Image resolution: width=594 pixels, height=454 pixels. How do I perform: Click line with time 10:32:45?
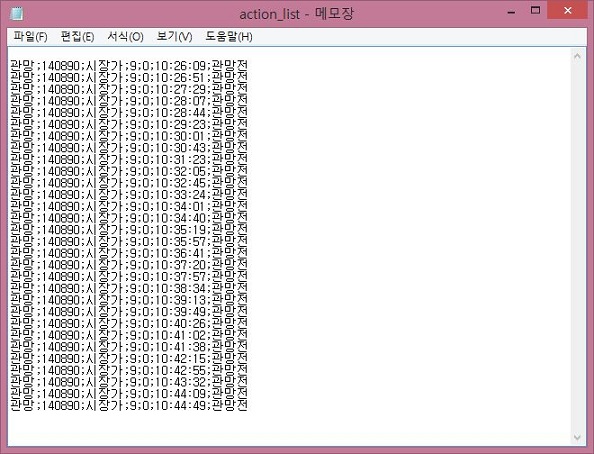[x=129, y=183]
